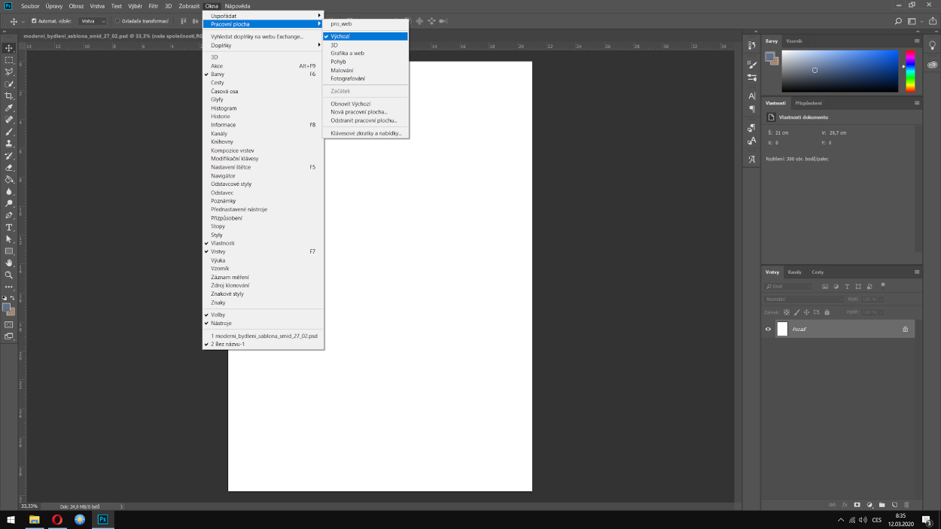The image size is (941, 529).
Task: Click the rainbow hue slider strip
Action: [910, 71]
